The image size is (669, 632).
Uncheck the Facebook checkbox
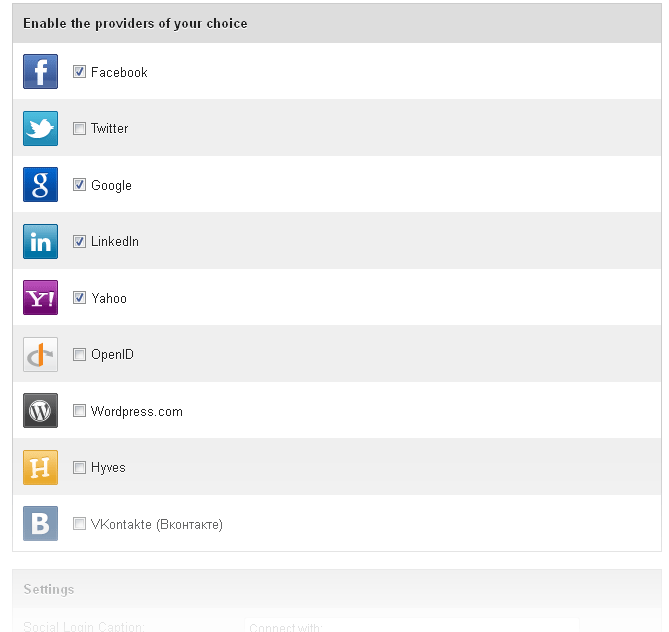(80, 72)
